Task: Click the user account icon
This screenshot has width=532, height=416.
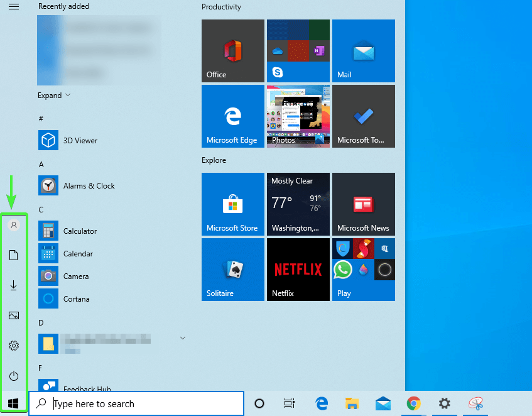Action: coord(14,225)
